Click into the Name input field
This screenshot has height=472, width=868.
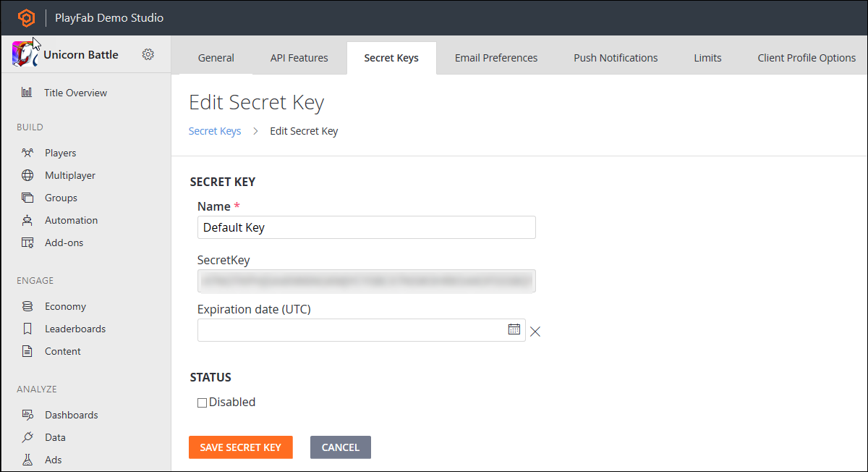[366, 227]
